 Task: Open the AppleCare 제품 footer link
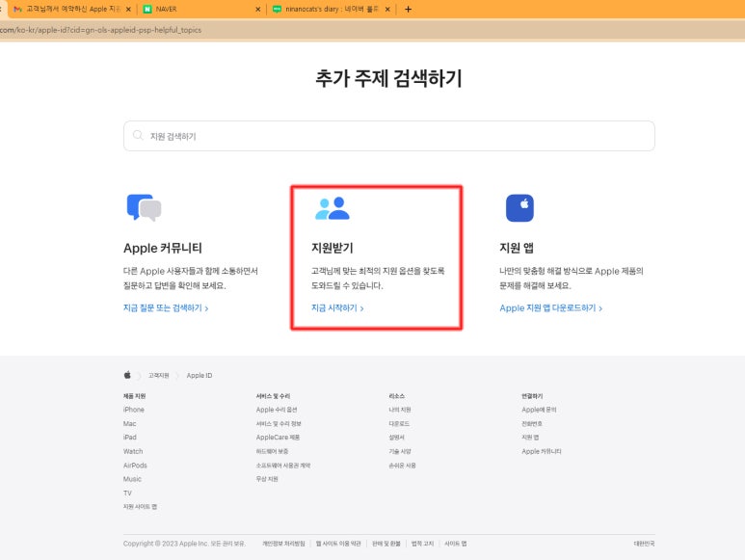pyautogui.click(x=278, y=437)
